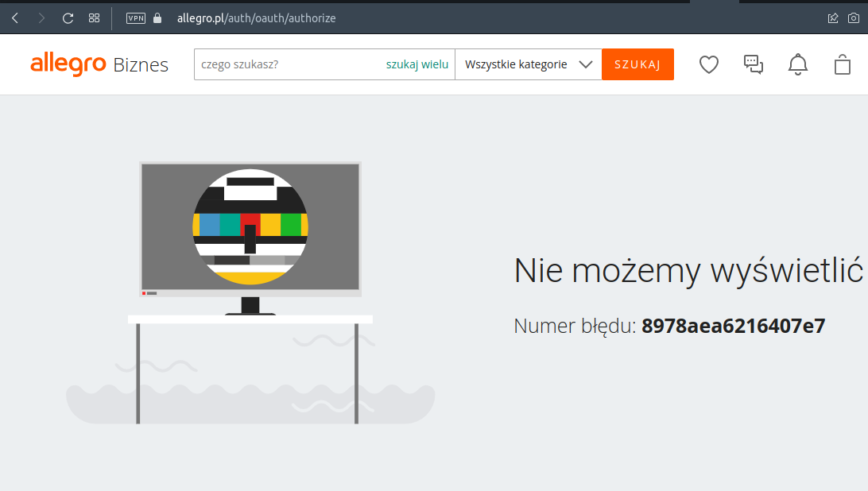Image resolution: width=868 pixels, height=491 pixels.
Task: Show notifications with the bell icon
Action: [798, 65]
